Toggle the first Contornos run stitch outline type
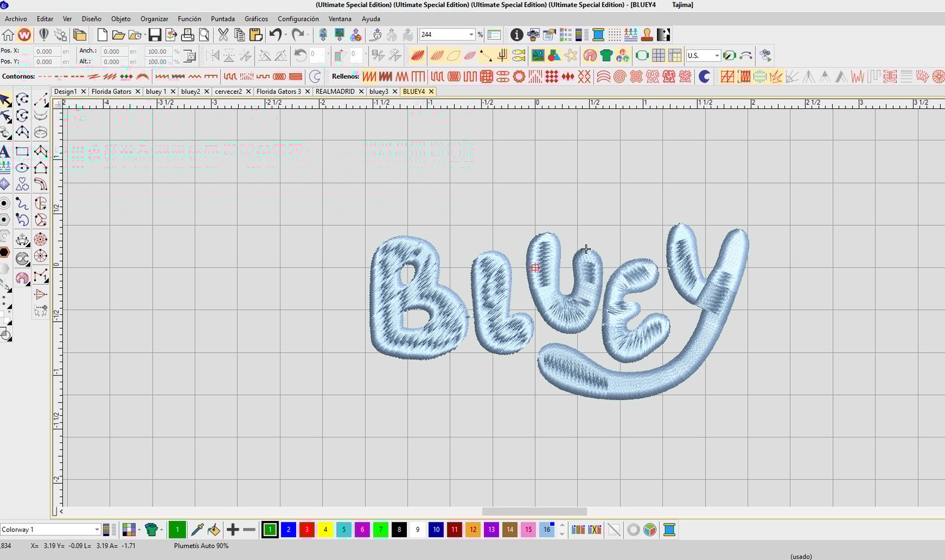The image size is (945, 560). 44,76
